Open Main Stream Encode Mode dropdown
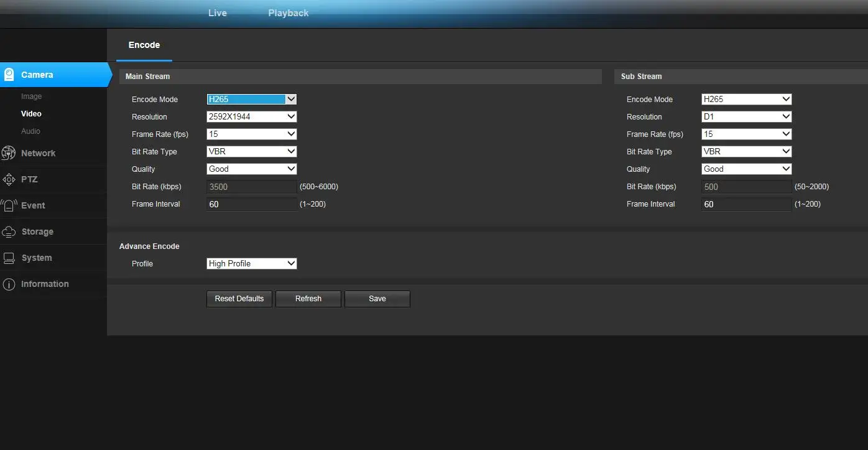 point(252,99)
